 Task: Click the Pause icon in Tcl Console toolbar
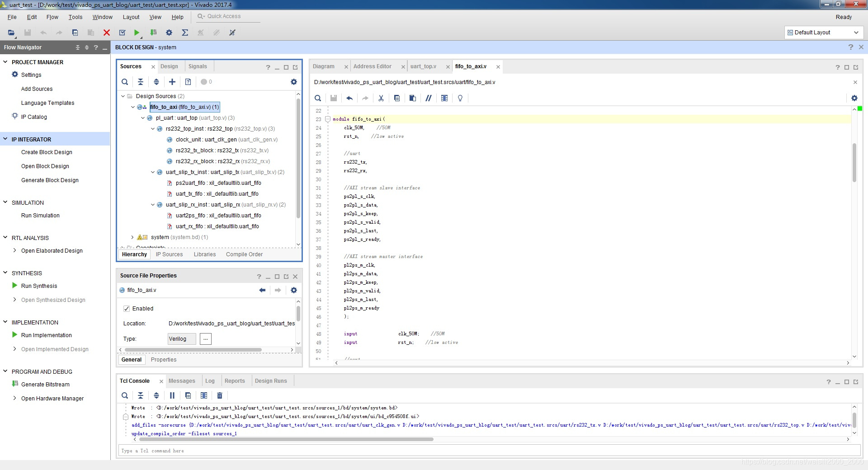[x=172, y=395]
